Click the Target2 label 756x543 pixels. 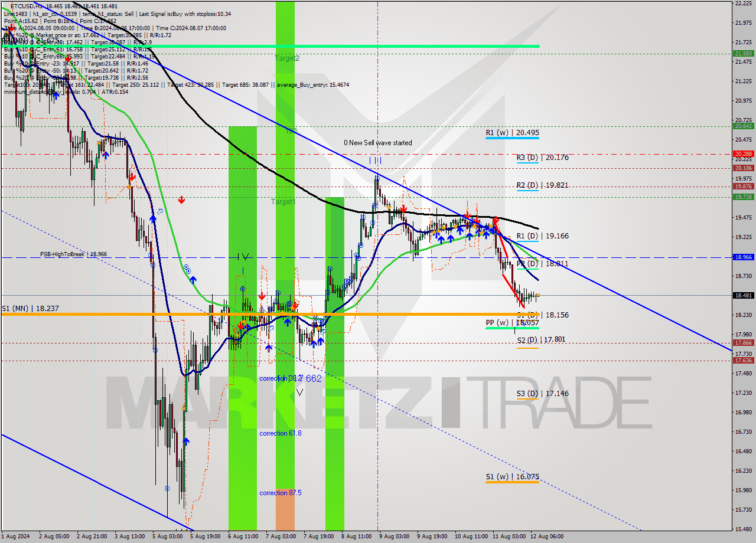[x=287, y=58]
